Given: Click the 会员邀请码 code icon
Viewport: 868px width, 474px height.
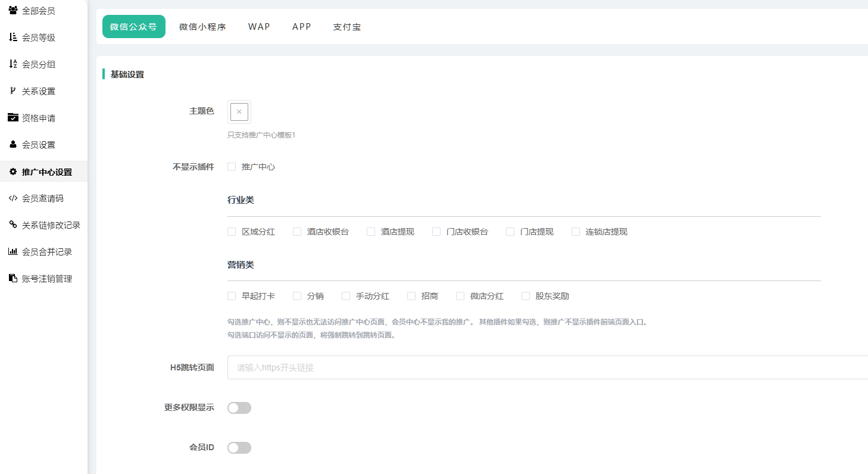Looking at the screenshot, I should pyautogui.click(x=13, y=198).
